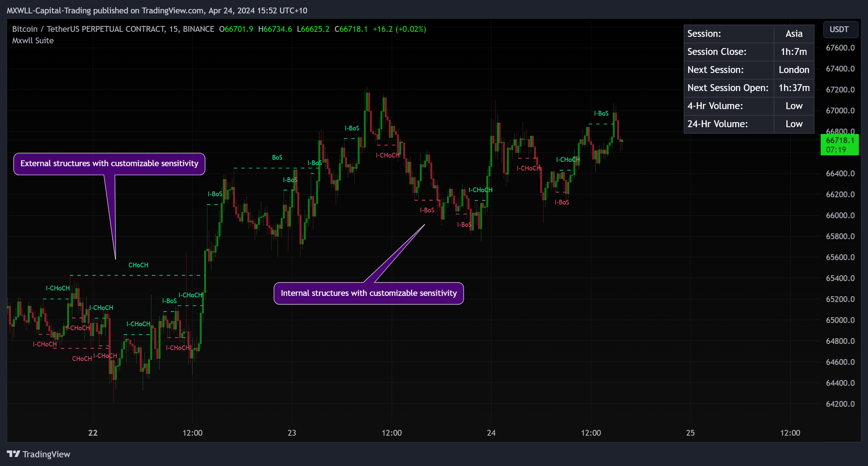This screenshot has height=466, width=868.
Task: Click the Asia session value
Action: tap(794, 34)
